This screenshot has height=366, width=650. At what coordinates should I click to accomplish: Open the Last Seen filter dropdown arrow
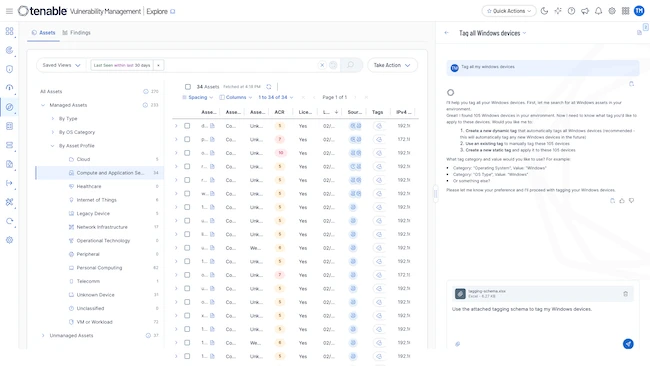pyautogui.click(x=158, y=65)
